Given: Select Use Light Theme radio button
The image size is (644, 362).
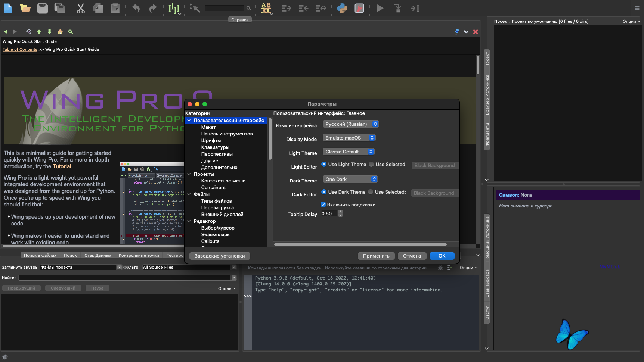Looking at the screenshot, I should click(x=324, y=164).
